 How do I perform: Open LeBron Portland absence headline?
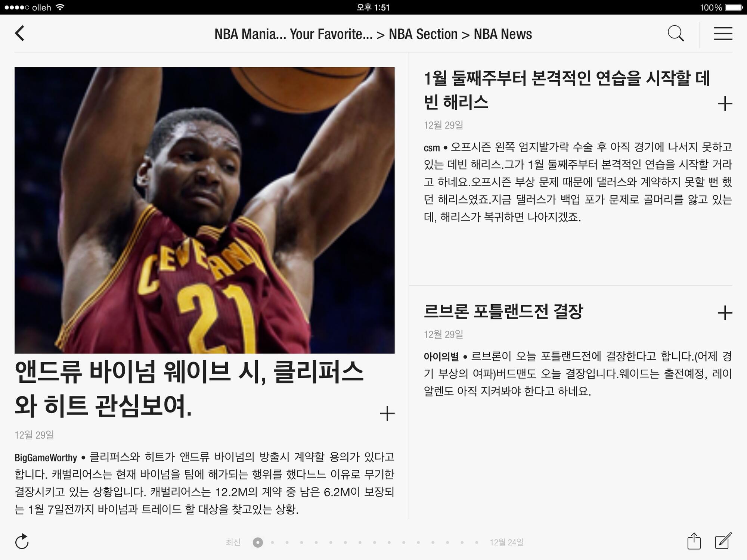click(503, 311)
